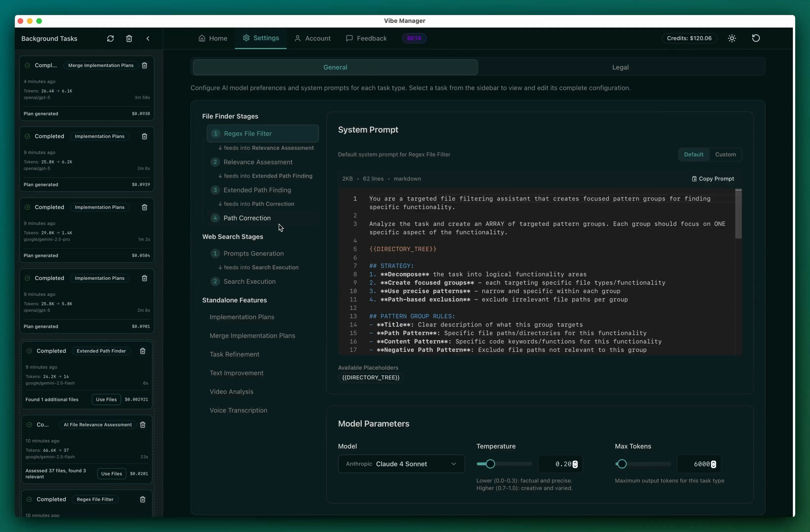The width and height of the screenshot is (810, 532).
Task: Collapse the Background Tasks sidebar
Action: click(x=148, y=38)
